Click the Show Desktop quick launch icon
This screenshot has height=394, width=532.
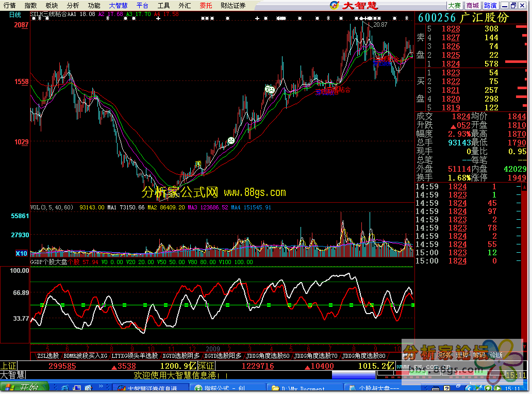[x=77, y=387]
